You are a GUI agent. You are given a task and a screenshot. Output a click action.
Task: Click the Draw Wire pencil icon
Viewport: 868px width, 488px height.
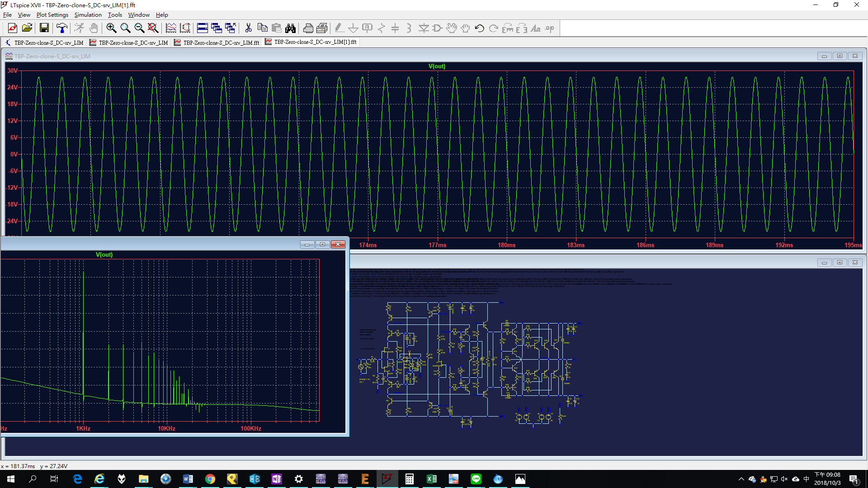point(339,28)
